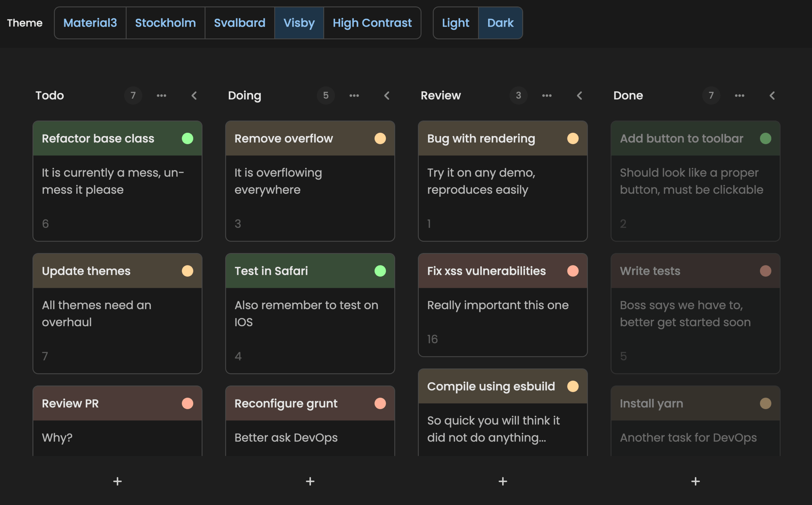Click the Review column three-dots icon

tap(547, 95)
